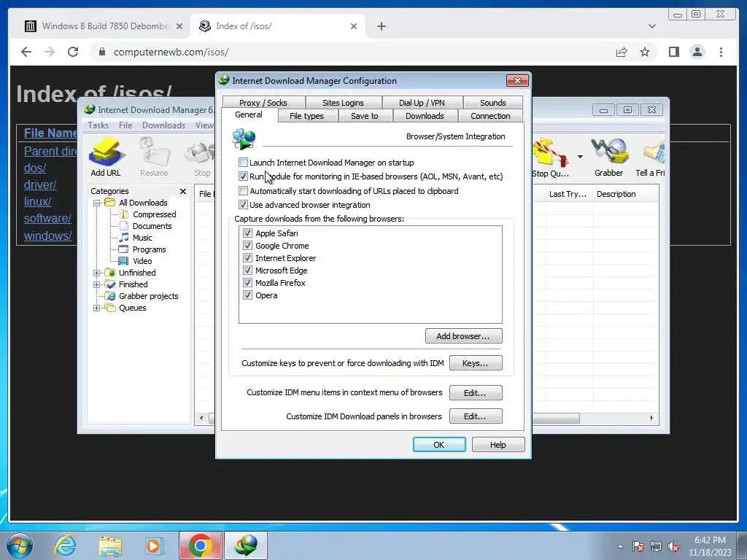Enable auto-download of clipboard URLs checkbox
The image size is (747, 560).
tap(244, 191)
